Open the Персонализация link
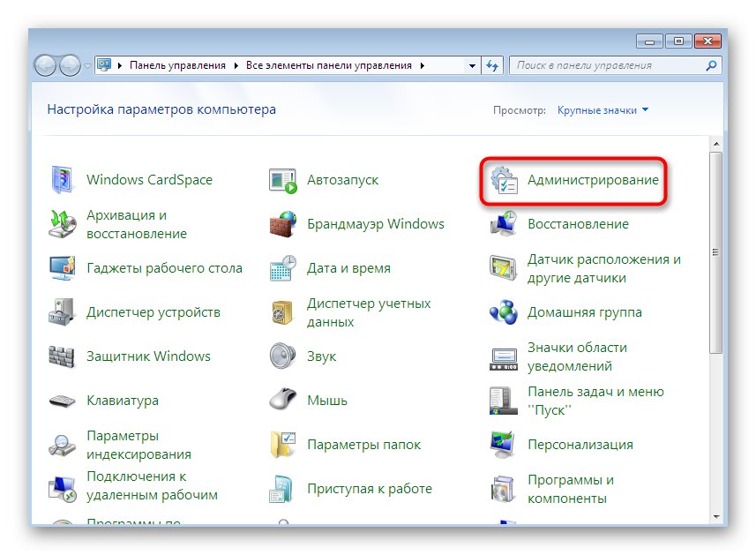This screenshot has width=756, height=555. [x=580, y=445]
